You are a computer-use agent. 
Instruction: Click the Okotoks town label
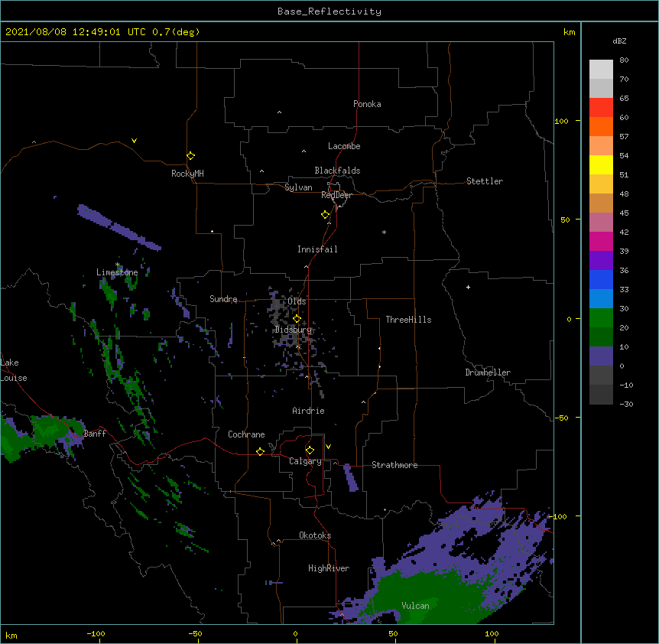click(315, 535)
